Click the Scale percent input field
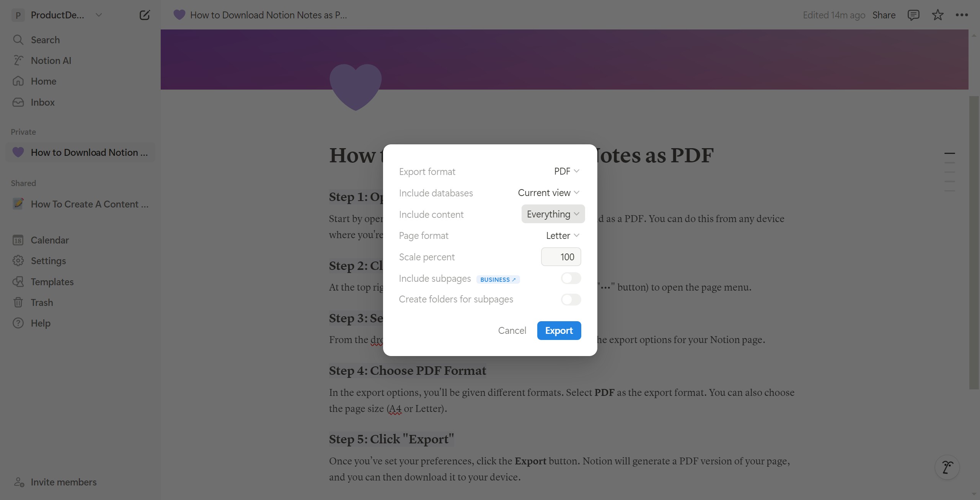The height and width of the screenshot is (500, 980). click(561, 257)
